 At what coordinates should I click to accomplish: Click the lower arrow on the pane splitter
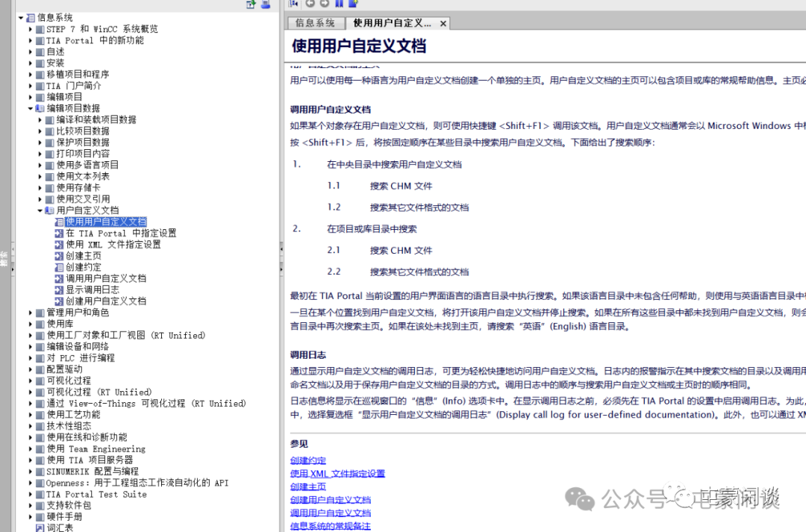[x=281, y=269]
